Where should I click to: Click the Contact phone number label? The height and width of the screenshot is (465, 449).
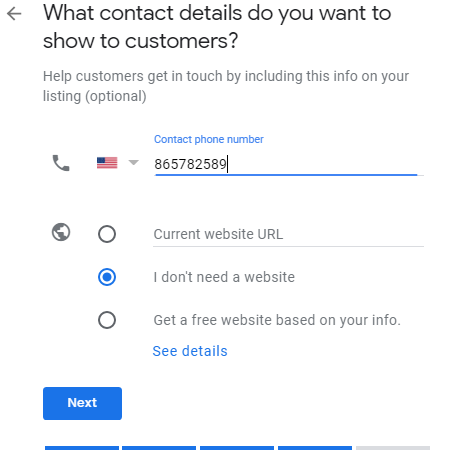(209, 139)
